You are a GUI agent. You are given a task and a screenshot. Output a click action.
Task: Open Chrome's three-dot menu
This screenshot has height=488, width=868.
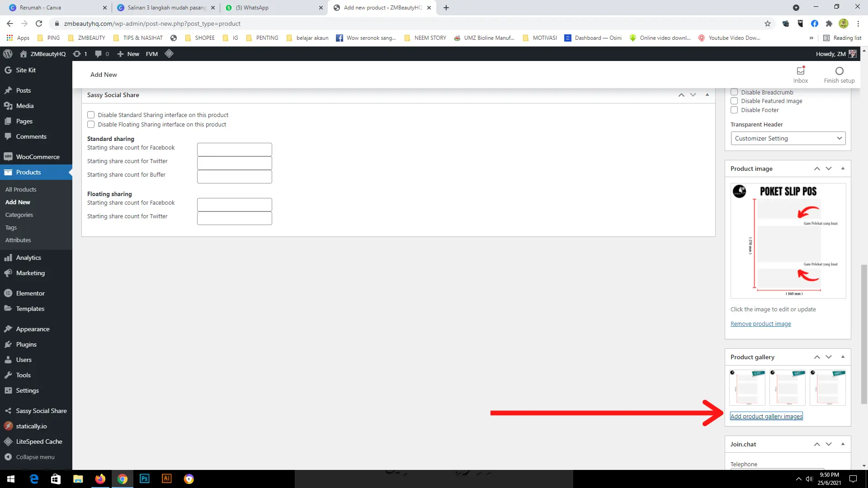click(x=858, y=23)
